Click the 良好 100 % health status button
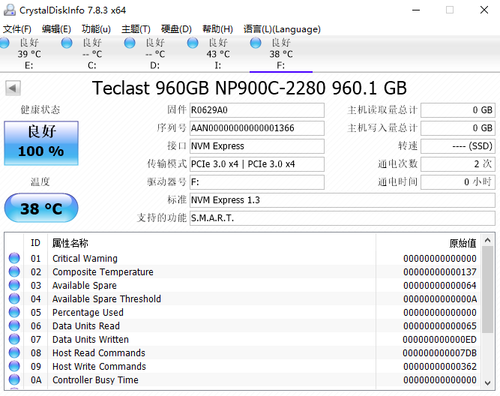The image size is (500, 396). pyautogui.click(x=41, y=143)
